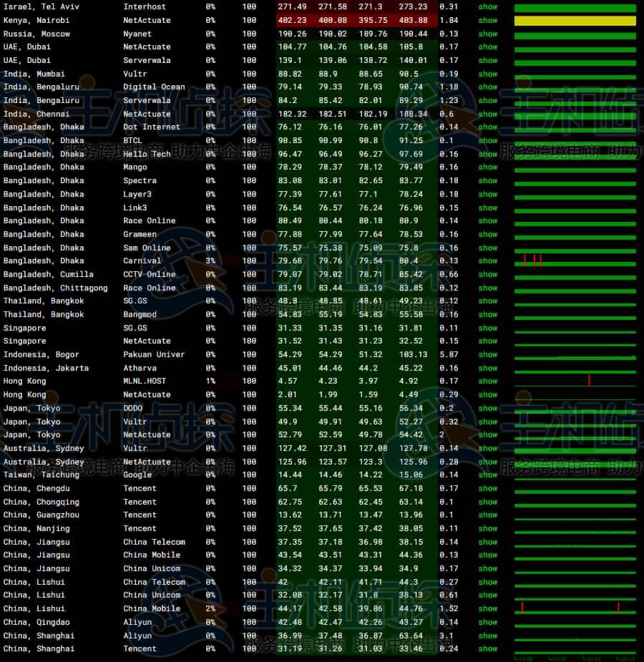Click the China, Lishui China Mobile latency graph
644x662 pixels.
(x=575, y=608)
